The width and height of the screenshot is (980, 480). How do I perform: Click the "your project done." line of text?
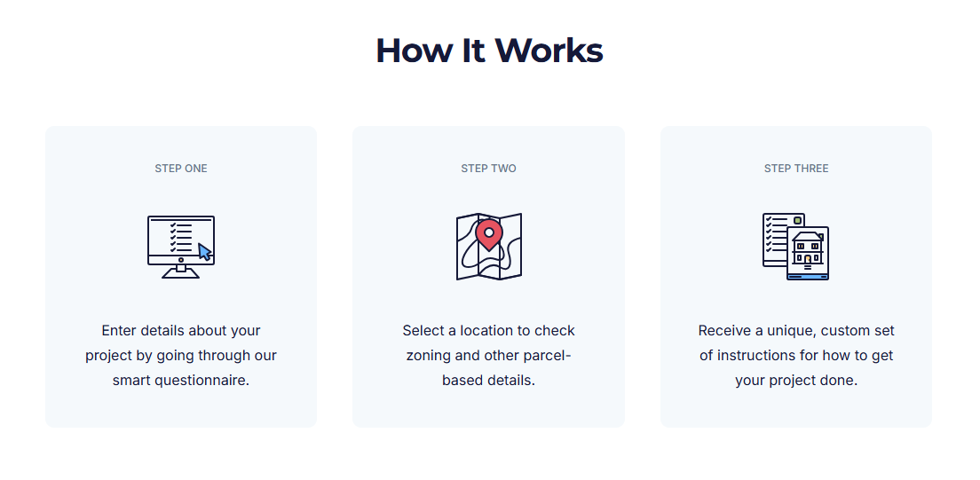click(x=796, y=381)
